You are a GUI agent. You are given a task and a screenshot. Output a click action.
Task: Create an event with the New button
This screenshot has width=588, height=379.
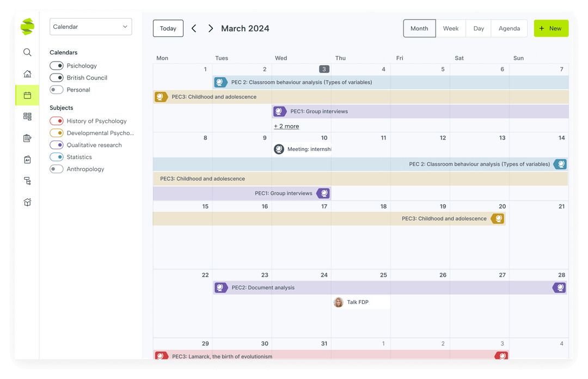coord(551,28)
